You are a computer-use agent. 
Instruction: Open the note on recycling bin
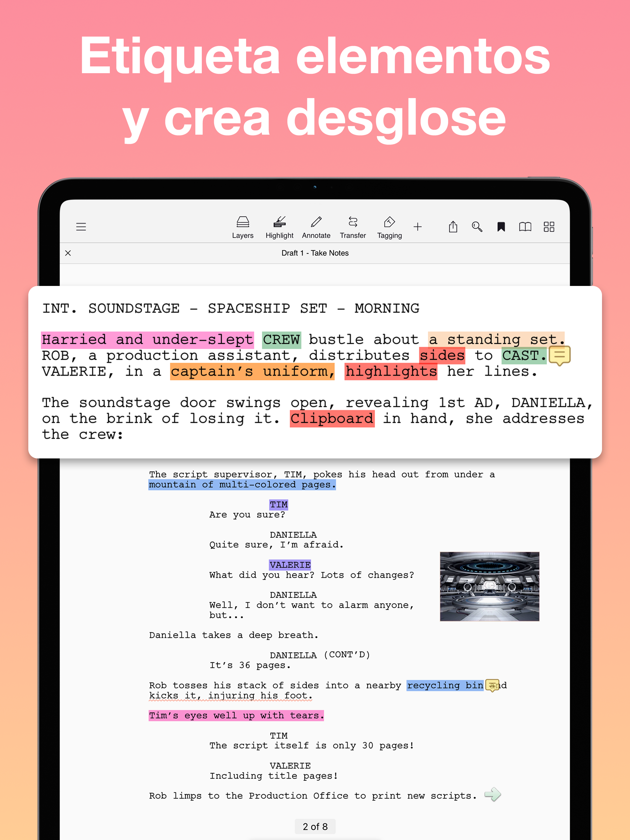(x=492, y=685)
